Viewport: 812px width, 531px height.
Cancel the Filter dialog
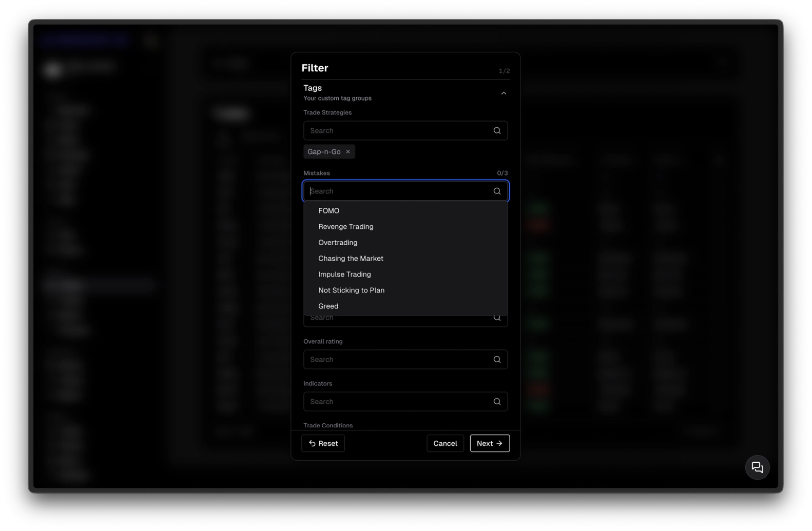point(445,443)
